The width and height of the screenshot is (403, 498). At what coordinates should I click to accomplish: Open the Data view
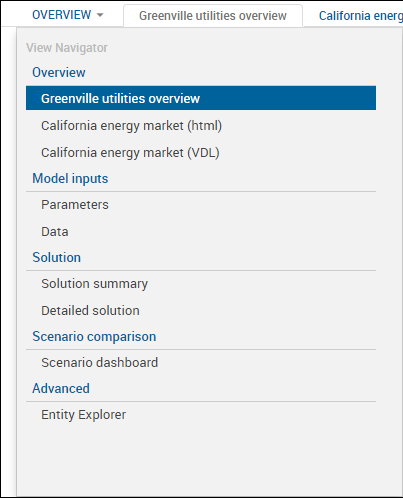[55, 232]
